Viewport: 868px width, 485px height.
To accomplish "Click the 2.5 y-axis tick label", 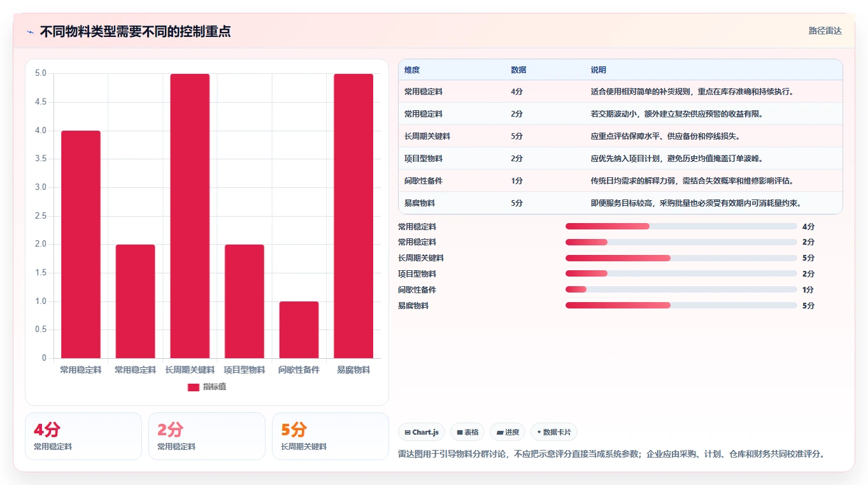I will 41,216.
